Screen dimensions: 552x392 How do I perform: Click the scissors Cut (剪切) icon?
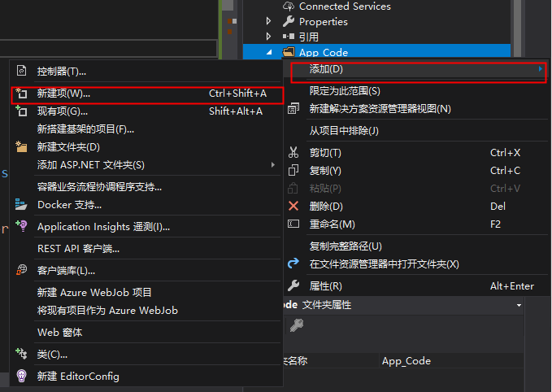294,153
